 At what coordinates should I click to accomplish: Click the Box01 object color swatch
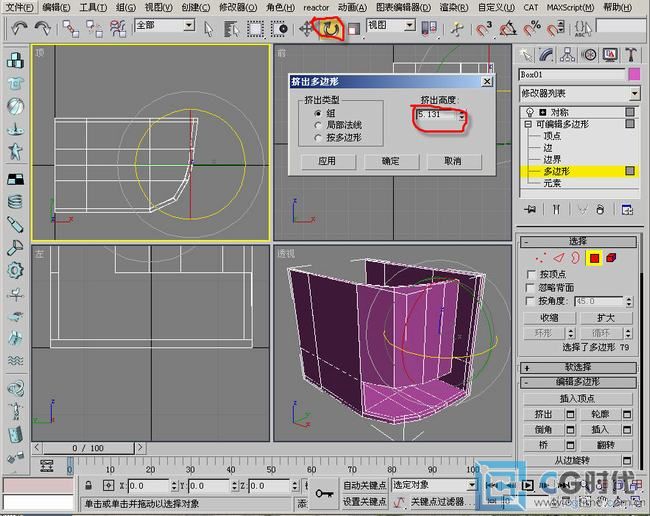(634, 75)
